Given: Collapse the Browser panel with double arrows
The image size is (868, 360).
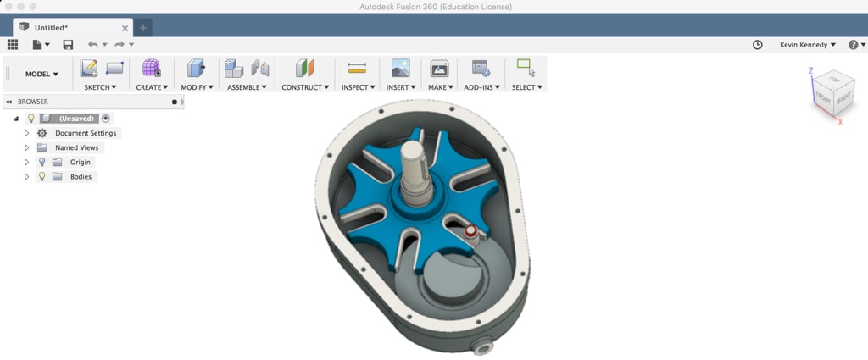Looking at the screenshot, I should pos(8,102).
